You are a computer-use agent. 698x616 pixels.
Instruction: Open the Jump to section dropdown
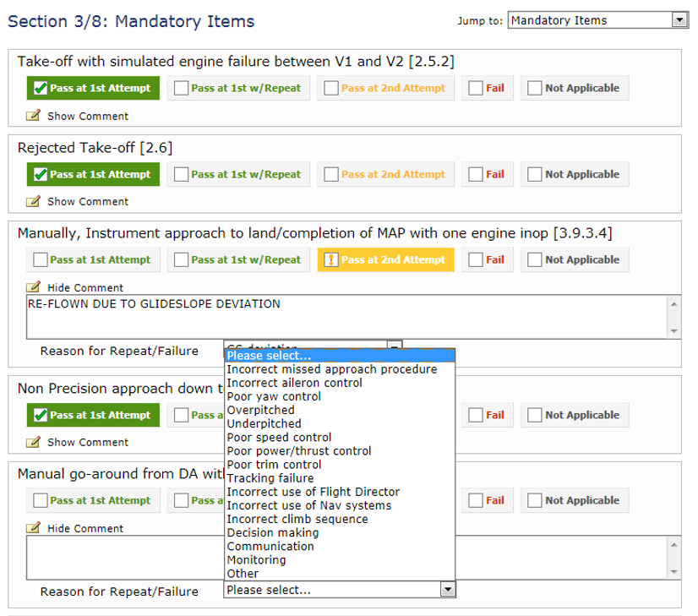point(597,20)
